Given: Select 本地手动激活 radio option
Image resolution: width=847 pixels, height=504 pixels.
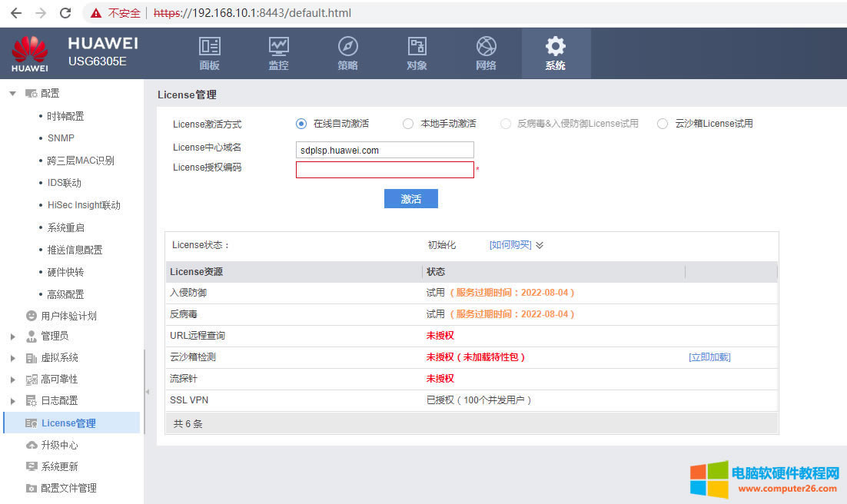Looking at the screenshot, I should tap(408, 124).
